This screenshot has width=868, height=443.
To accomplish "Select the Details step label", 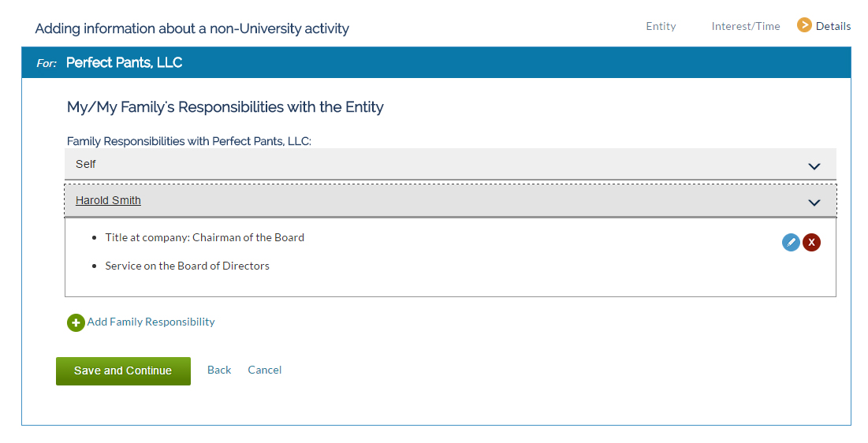I will click(833, 26).
